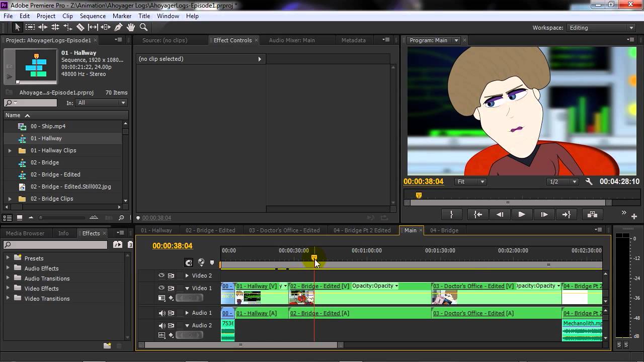Select the Pen tool
The width and height of the screenshot is (644, 362).
tap(118, 27)
